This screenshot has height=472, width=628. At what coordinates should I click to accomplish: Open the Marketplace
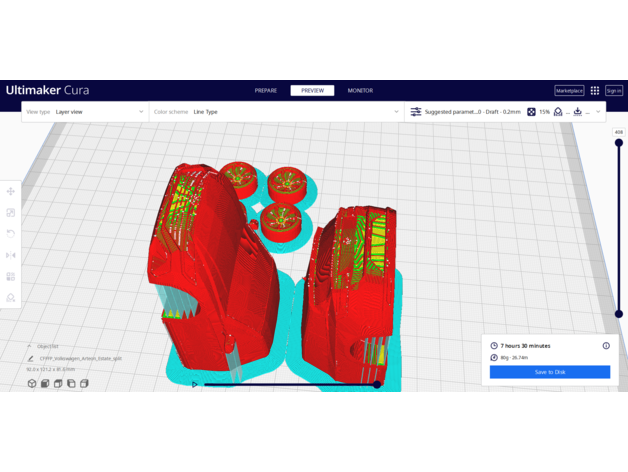pos(569,90)
